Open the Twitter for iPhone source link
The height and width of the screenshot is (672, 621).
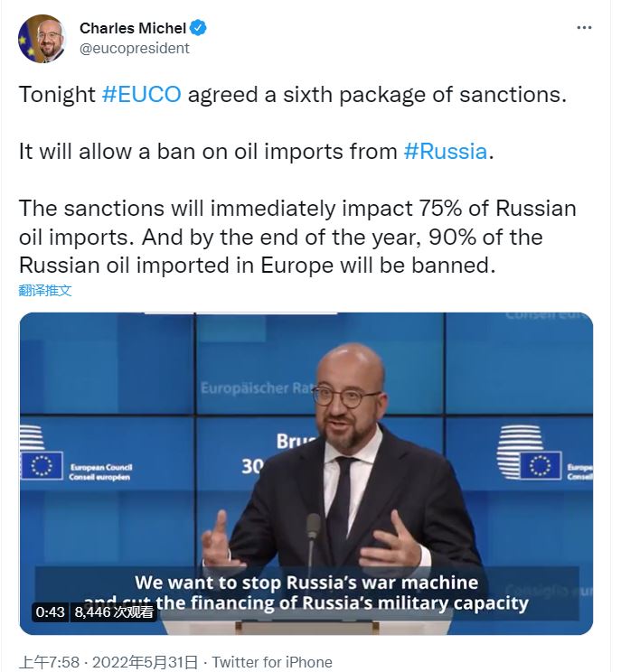point(272,662)
